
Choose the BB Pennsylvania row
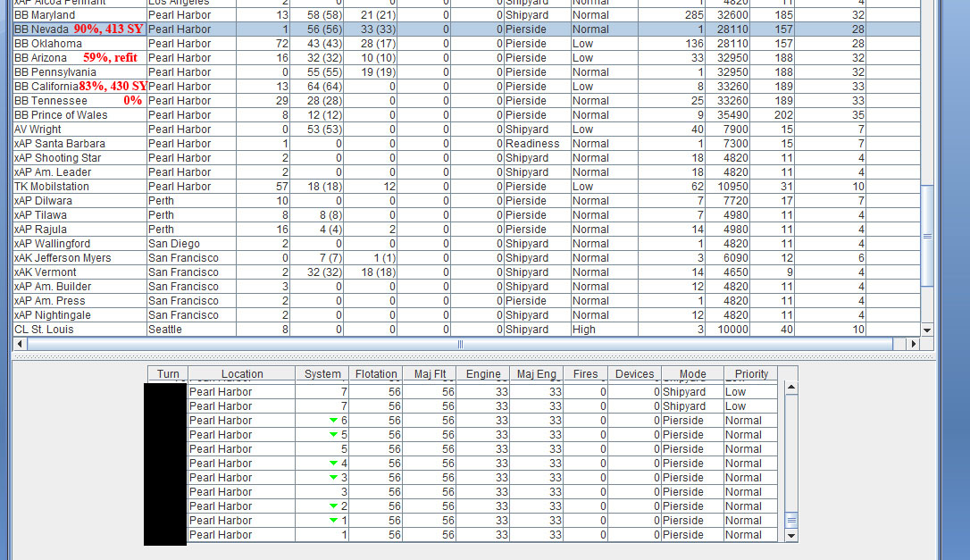pyautogui.click(x=466, y=71)
